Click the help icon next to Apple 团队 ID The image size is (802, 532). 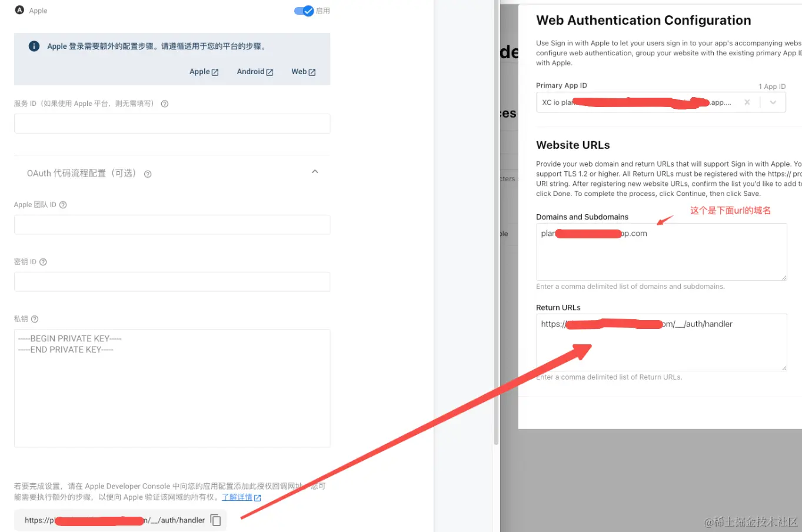point(63,205)
